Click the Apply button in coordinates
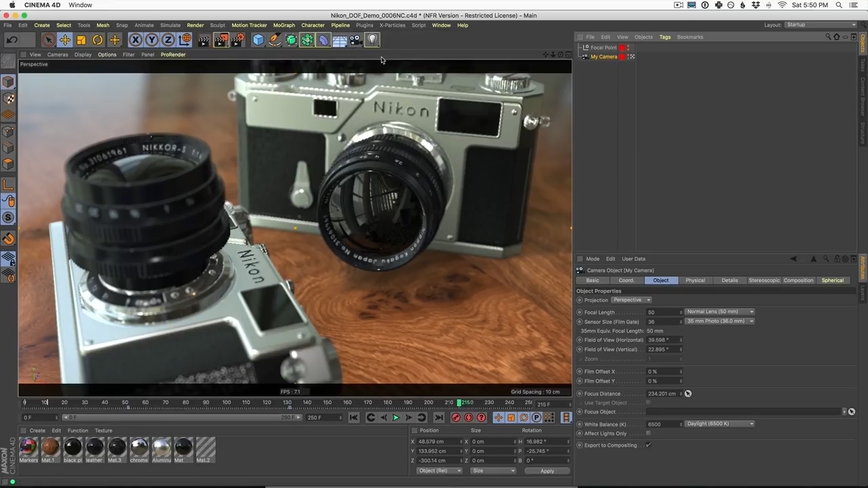Image resolution: width=868 pixels, height=488 pixels. 547,471
